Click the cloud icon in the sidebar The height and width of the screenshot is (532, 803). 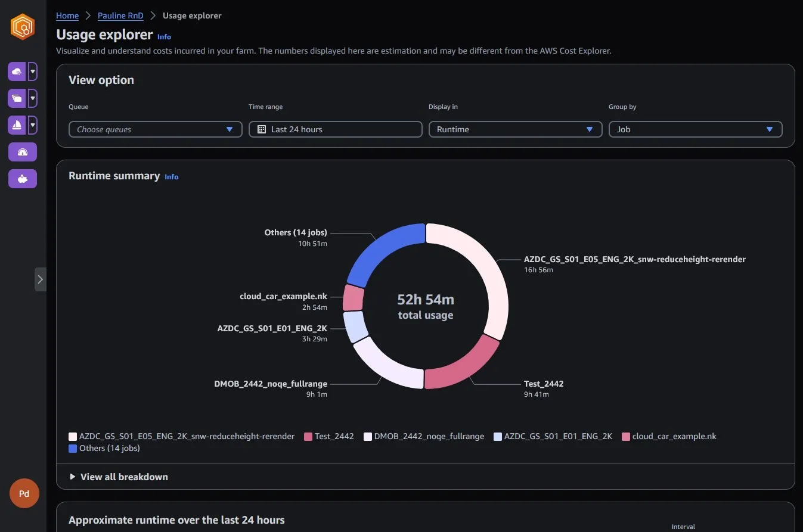tap(17, 71)
